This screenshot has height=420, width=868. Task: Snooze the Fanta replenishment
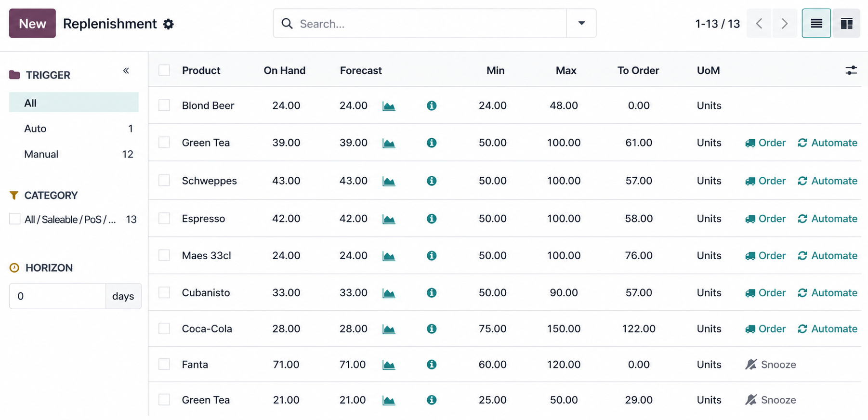coord(771,365)
